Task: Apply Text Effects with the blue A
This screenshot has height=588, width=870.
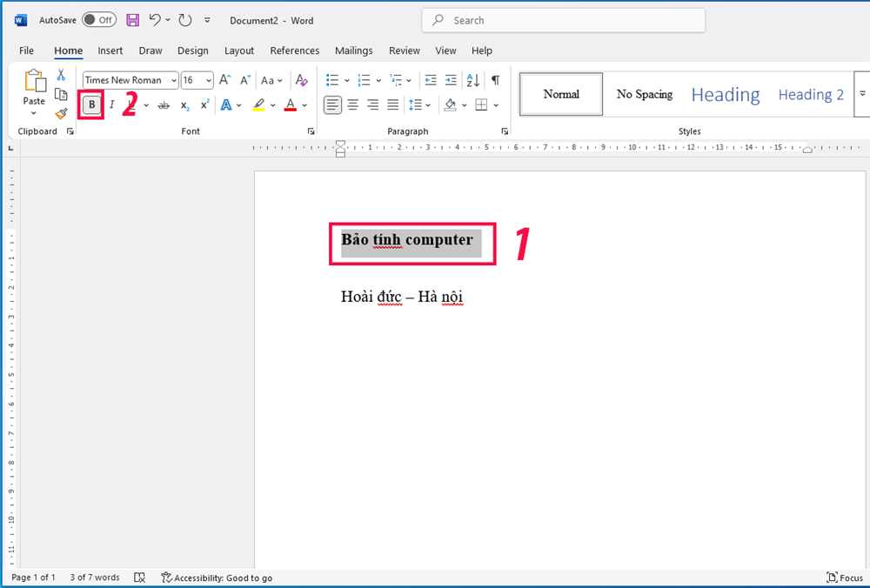Action: pyautogui.click(x=226, y=105)
